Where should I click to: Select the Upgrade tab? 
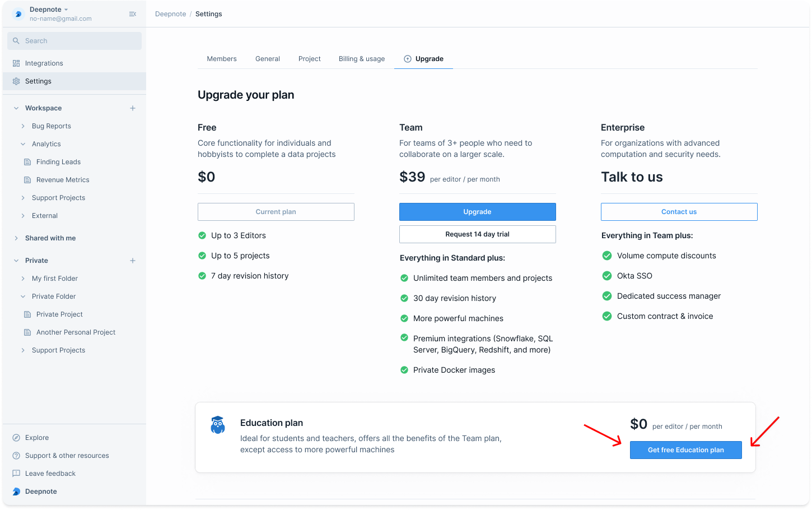pos(423,59)
